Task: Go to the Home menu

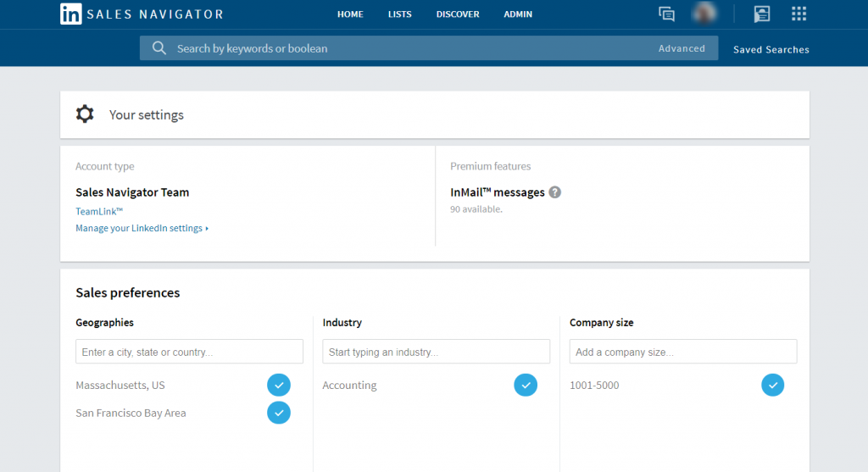Action: click(x=350, y=14)
